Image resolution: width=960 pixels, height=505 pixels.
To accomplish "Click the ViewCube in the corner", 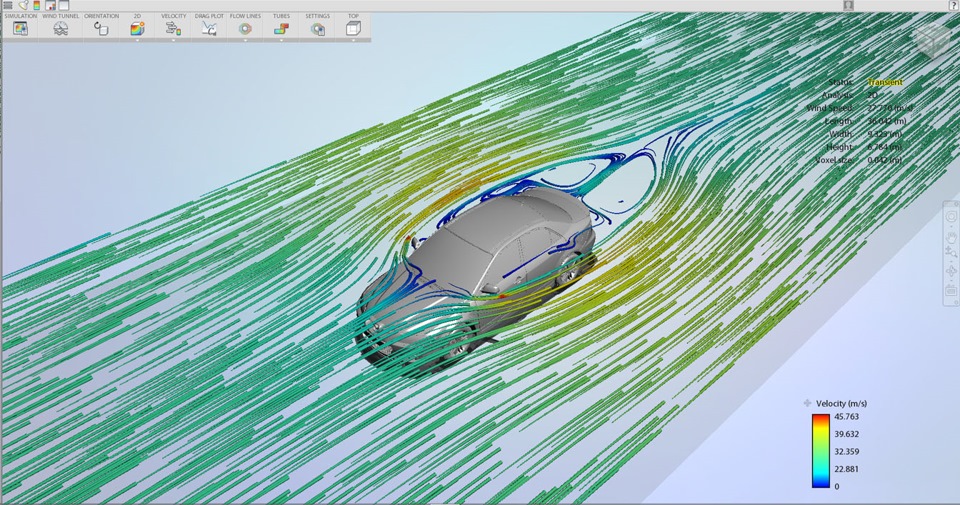I will point(933,40).
